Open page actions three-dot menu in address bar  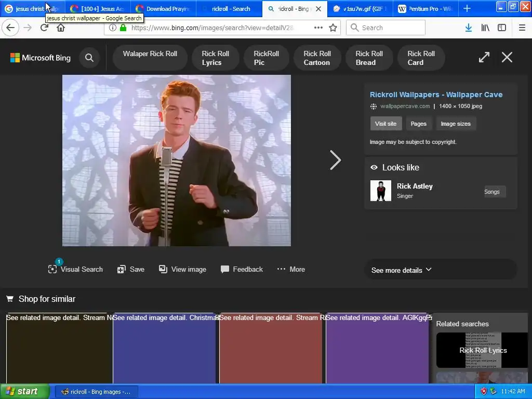coord(318,28)
